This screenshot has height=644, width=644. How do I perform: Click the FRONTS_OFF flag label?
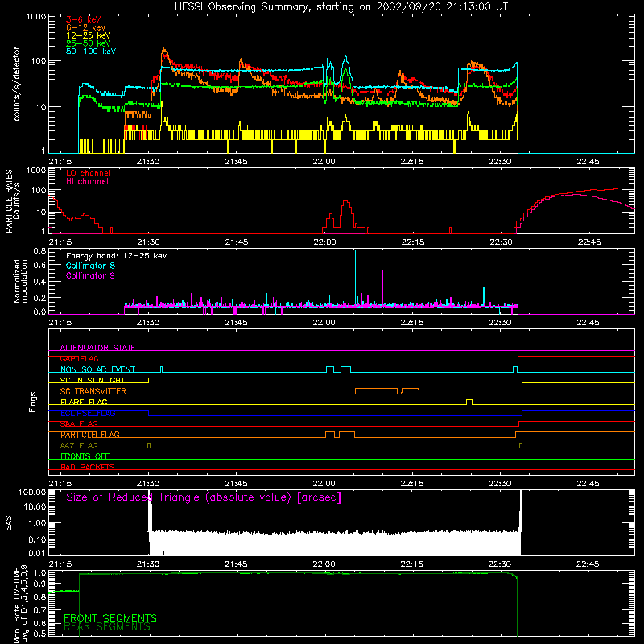click(x=85, y=456)
